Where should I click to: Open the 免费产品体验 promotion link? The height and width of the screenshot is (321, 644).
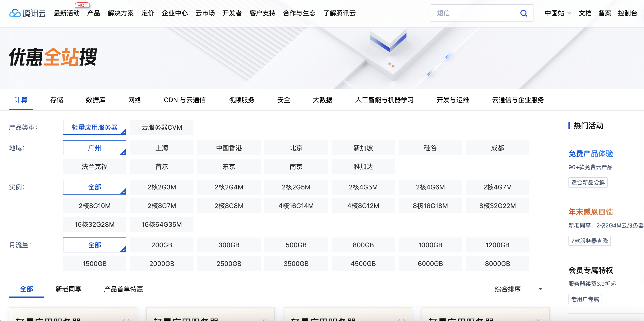(x=591, y=154)
